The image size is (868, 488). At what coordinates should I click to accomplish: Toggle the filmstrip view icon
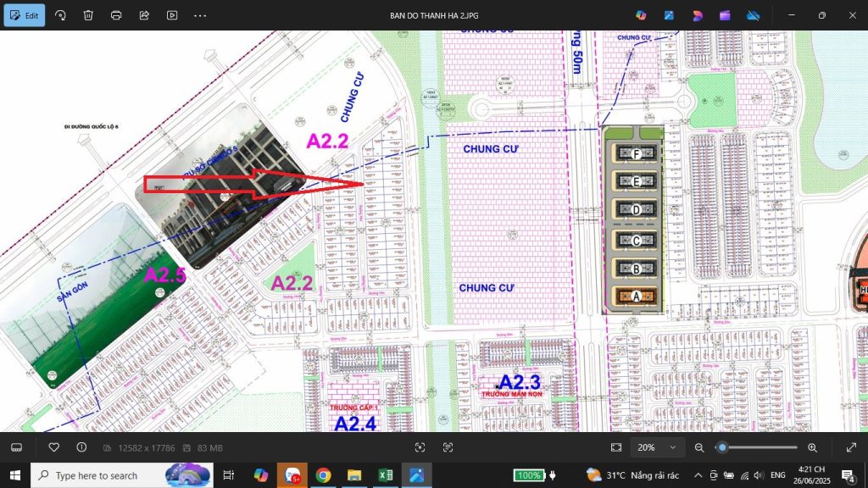[17, 447]
